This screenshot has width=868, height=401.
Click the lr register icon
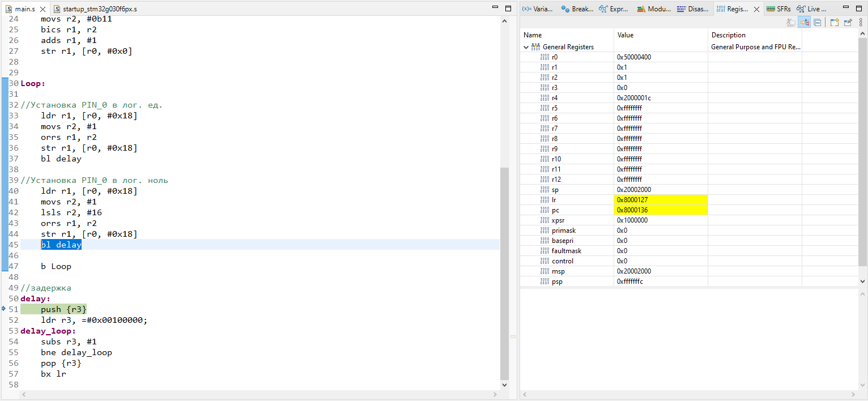point(545,200)
